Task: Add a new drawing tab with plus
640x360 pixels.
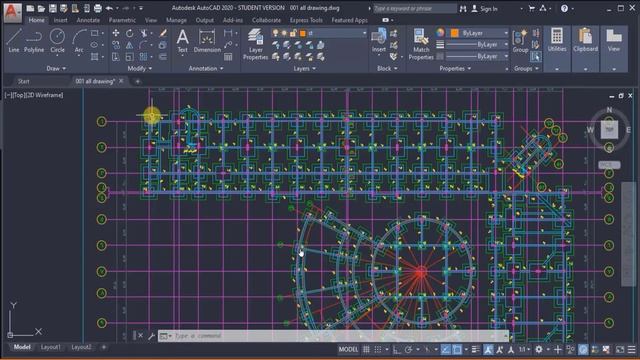Action: pos(137,81)
